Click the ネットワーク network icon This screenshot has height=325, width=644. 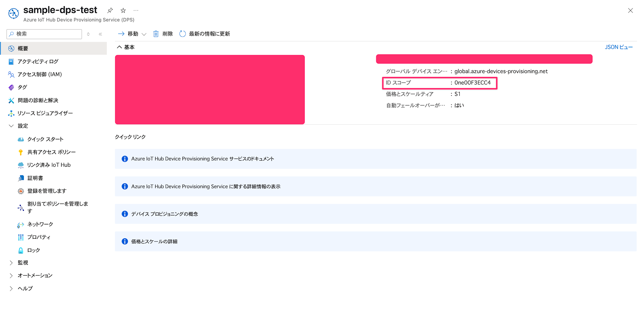tap(21, 224)
